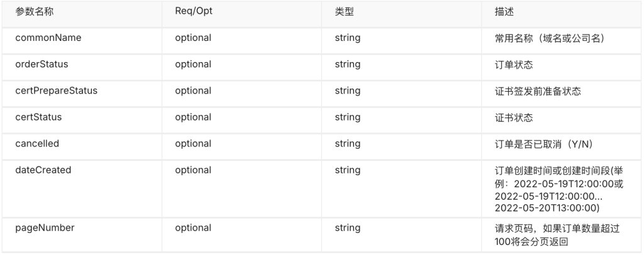Click the 订单状态 description text
The height and width of the screenshot is (255, 644).
click(x=513, y=64)
